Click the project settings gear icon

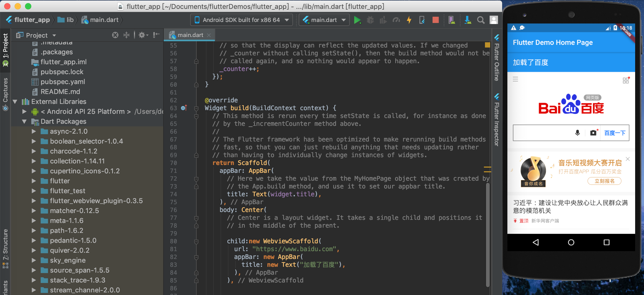point(142,35)
